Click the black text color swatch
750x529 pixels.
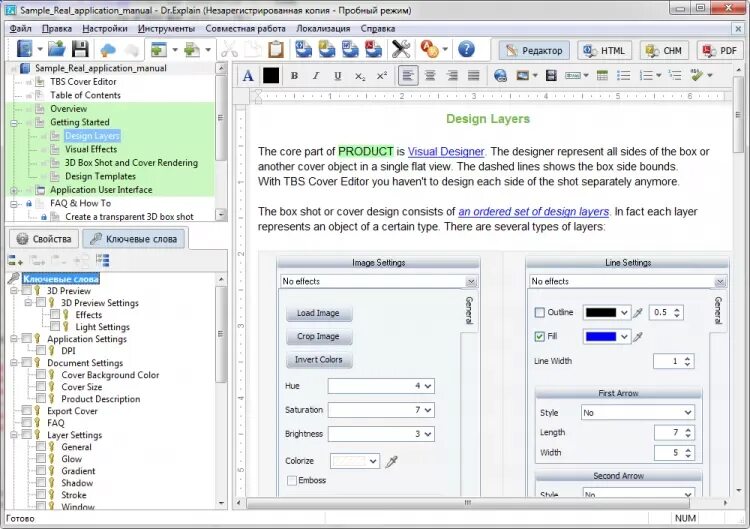tap(271, 76)
